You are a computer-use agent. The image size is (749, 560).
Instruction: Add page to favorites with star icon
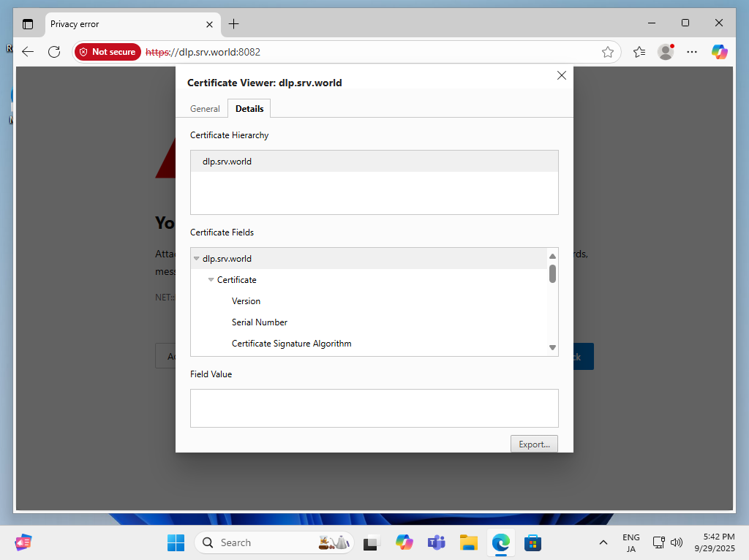pyautogui.click(x=607, y=52)
